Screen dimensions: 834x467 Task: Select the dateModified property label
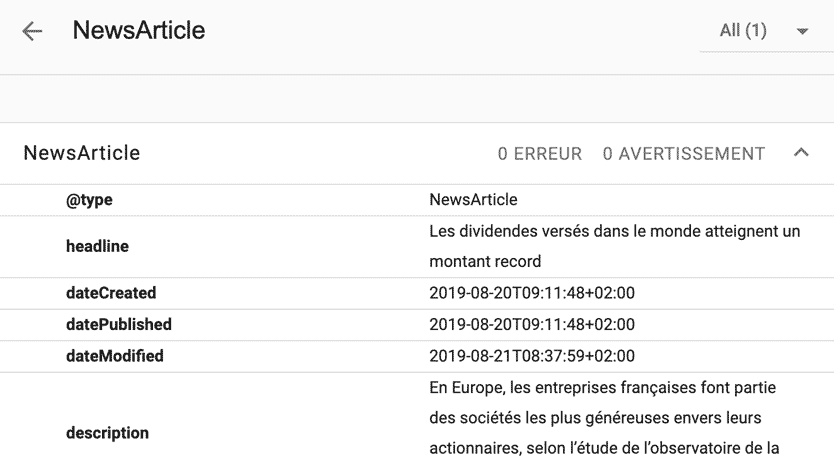click(115, 356)
